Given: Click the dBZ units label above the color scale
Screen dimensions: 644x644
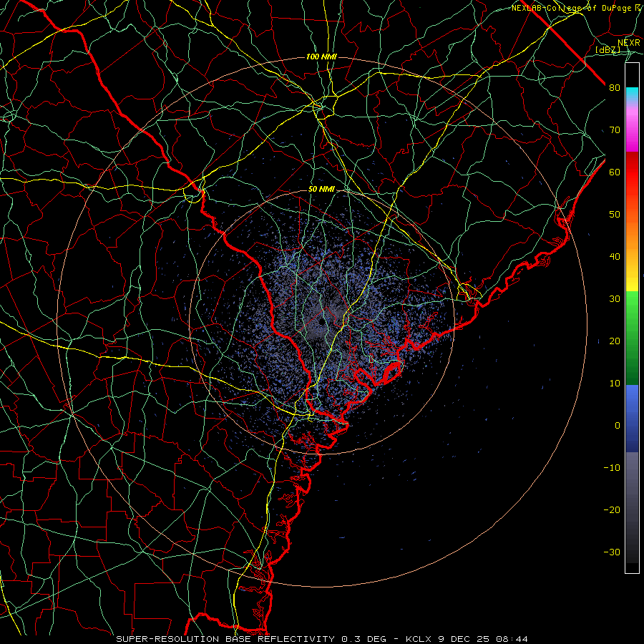Looking at the screenshot, I should [608, 49].
